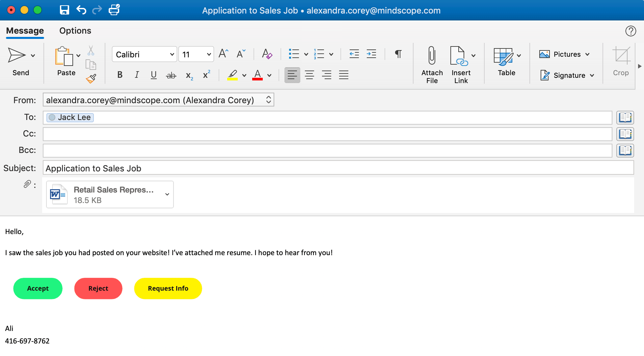Open the Signature menu
The image size is (644, 356).
567,75
